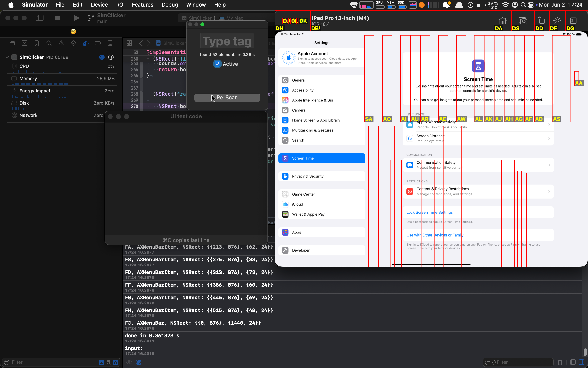Toggle the console pane button at bottom right
Image resolution: width=588 pixels, height=368 pixels.
point(581,362)
